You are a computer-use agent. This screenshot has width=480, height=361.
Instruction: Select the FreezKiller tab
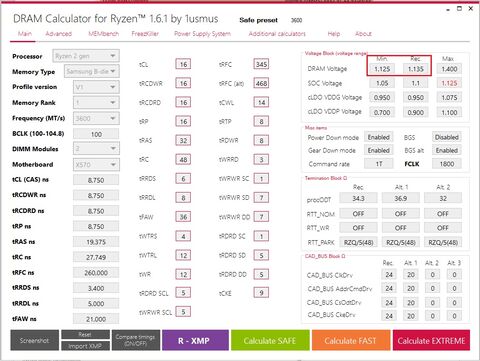pos(145,34)
